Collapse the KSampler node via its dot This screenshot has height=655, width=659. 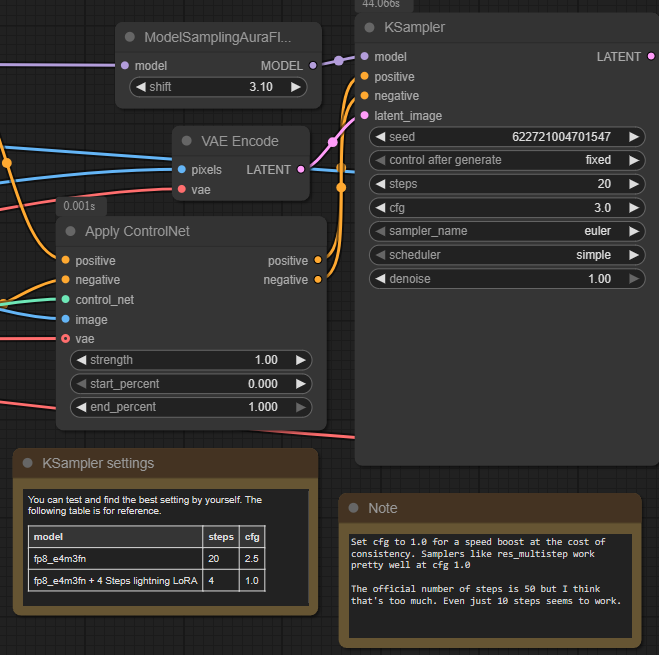[x=369, y=28]
